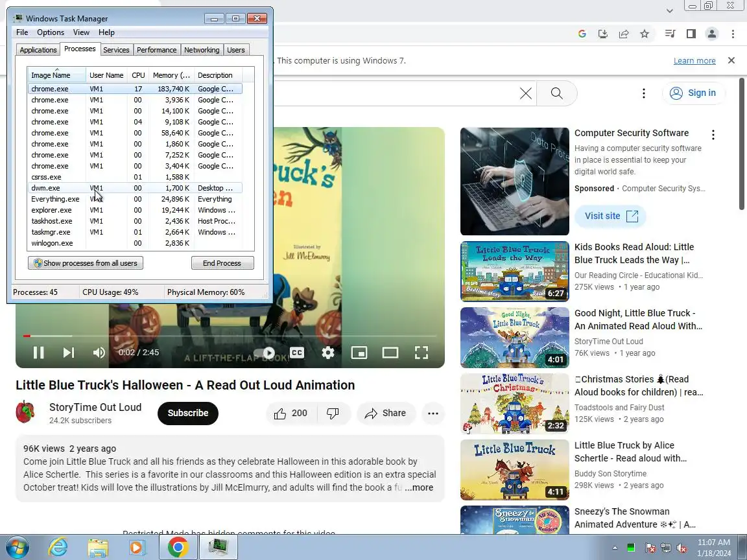This screenshot has width=747, height=560.
Task: Expand description with ...more
Action: 420,487
